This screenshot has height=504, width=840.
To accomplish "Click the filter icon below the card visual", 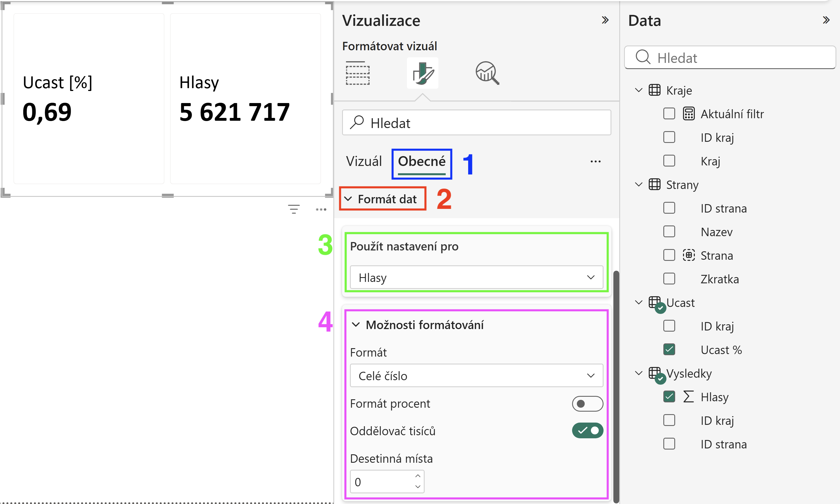I will [294, 209].
